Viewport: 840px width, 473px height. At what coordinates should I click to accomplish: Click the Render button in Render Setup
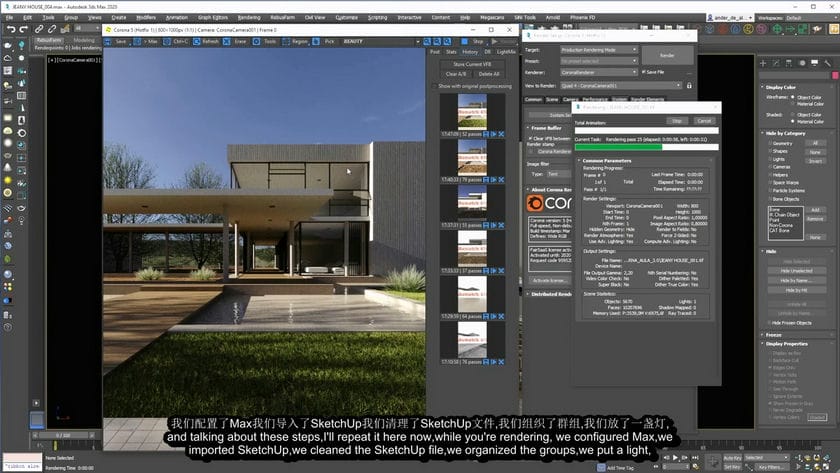[667, 55]
